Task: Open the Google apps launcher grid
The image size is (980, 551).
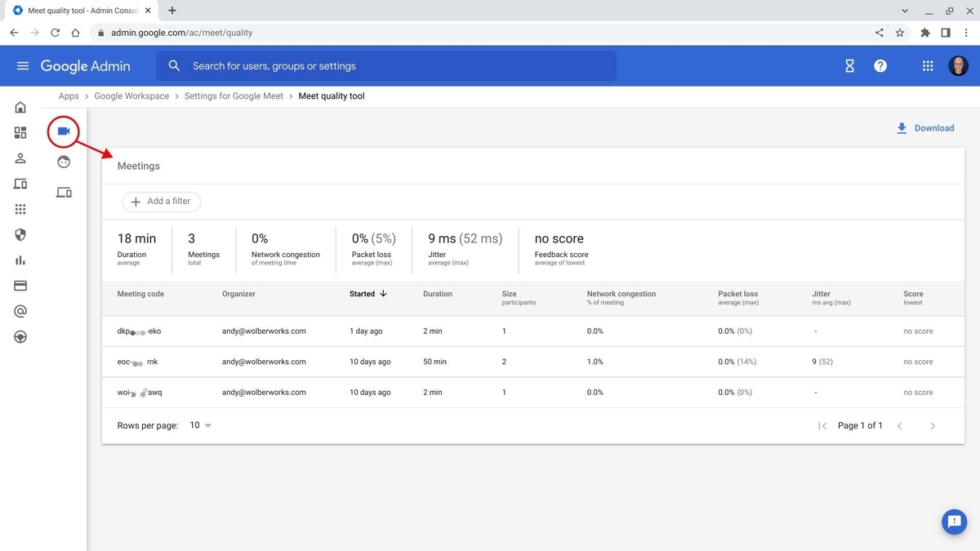Action: coord(927,65)
